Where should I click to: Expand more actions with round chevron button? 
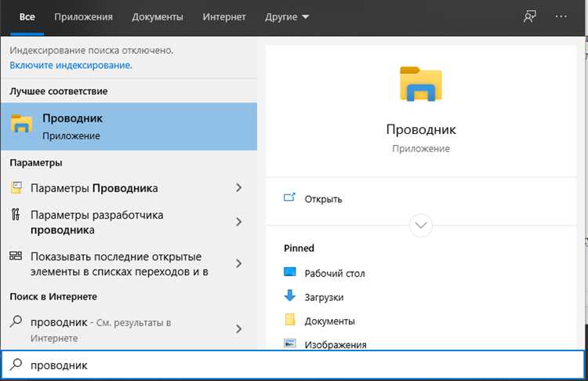point(421,225)
